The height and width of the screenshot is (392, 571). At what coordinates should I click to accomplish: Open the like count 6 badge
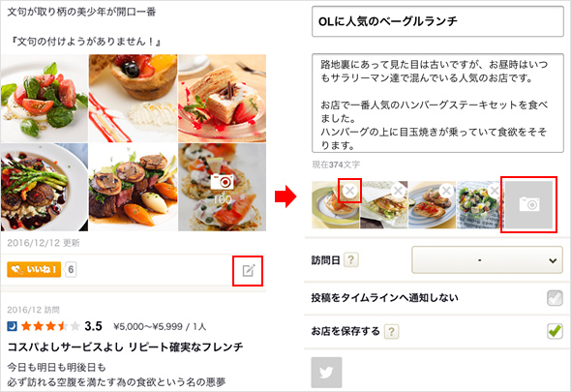coord(71,270)
